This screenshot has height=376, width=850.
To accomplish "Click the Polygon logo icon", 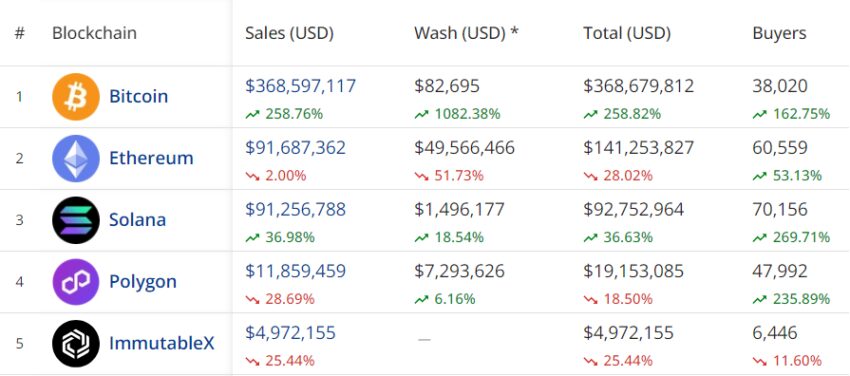I will tap(76, 282).
